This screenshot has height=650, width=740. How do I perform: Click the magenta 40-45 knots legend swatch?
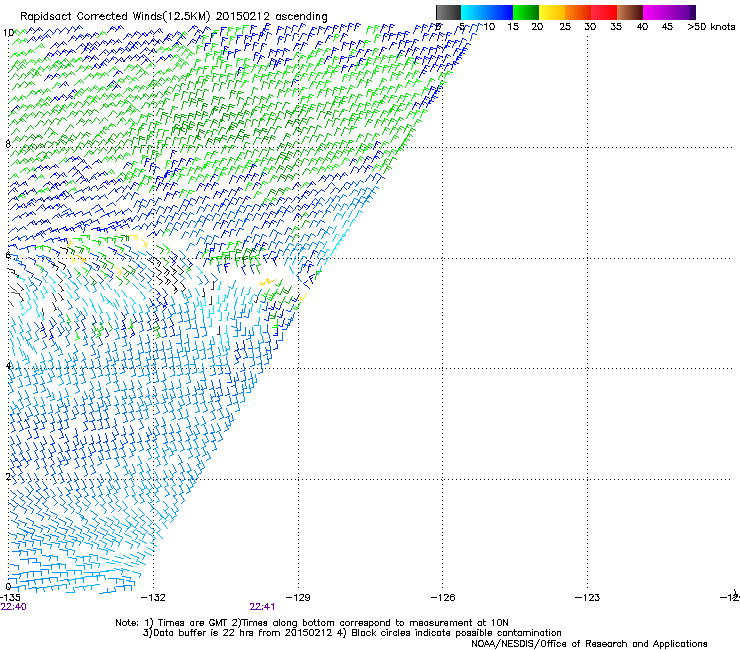656,12
